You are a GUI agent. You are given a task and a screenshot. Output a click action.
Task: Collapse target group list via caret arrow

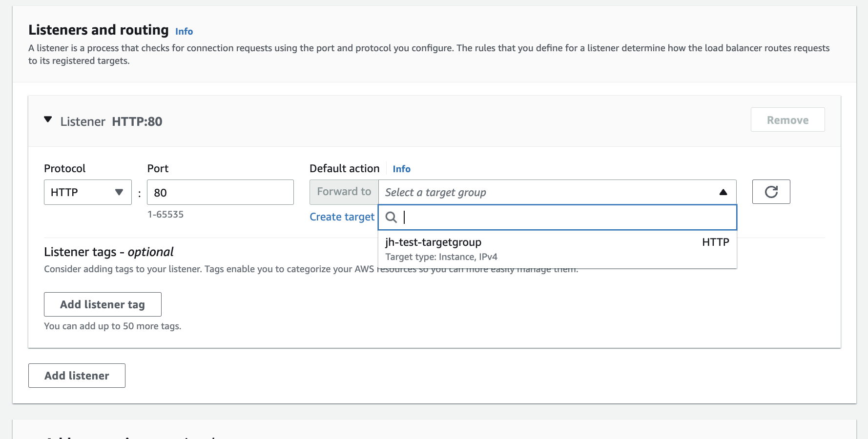click(x=723, y=192)
